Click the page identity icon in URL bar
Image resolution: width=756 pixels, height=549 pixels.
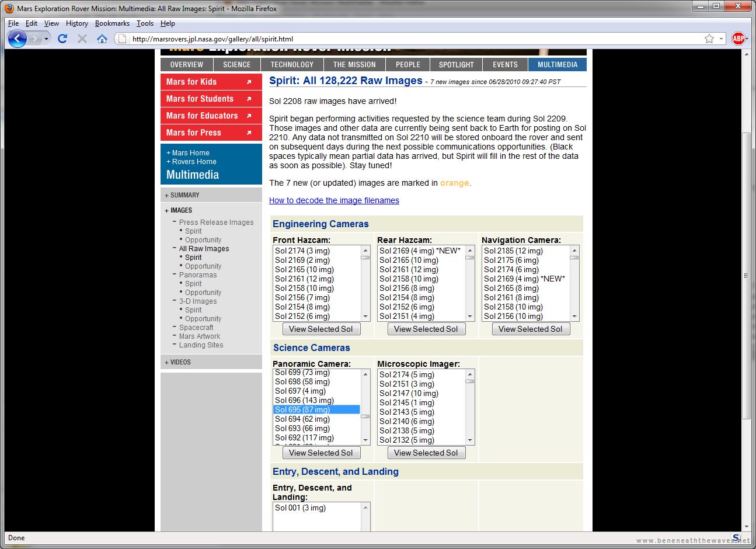click(x=121, y=39)
